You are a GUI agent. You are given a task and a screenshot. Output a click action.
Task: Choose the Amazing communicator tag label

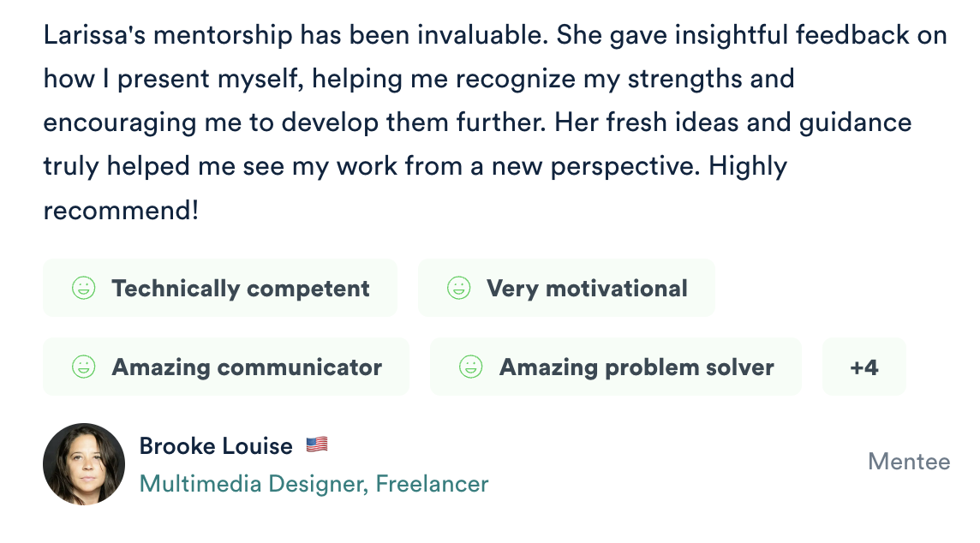point(247,367)
